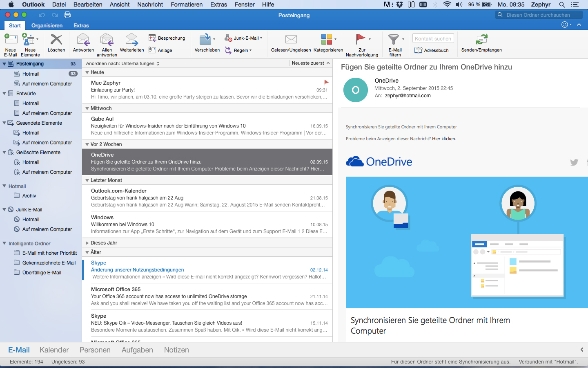Click the Hier klicken link
Viewport: 588px width, 368px height.
(x=444, y=139)
